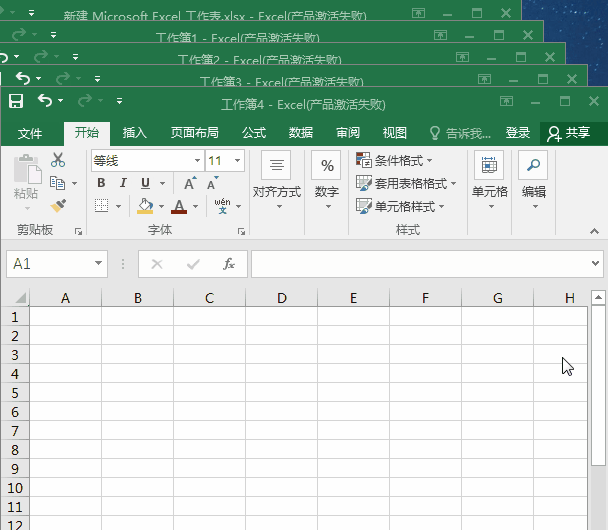This screenshot has width=608, height=530.
Task: Click the Select All corner triangle
Action: [20, 298]
